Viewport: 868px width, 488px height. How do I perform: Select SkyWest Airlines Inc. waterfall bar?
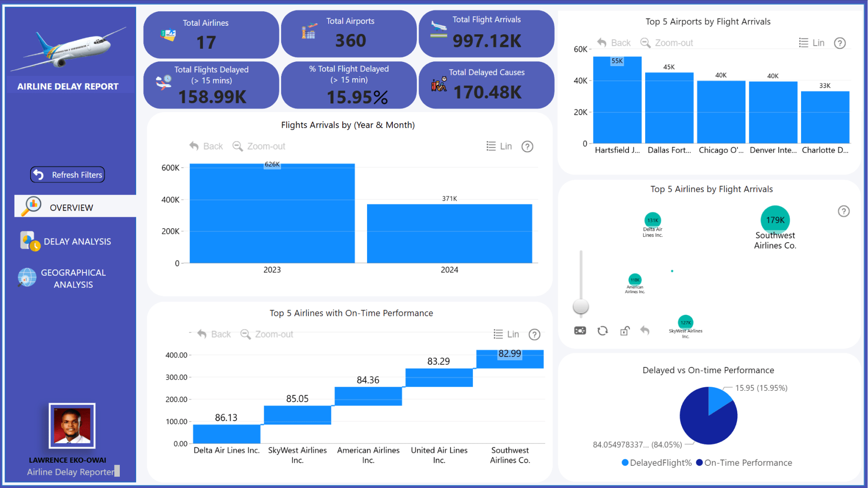coord(297,415)
